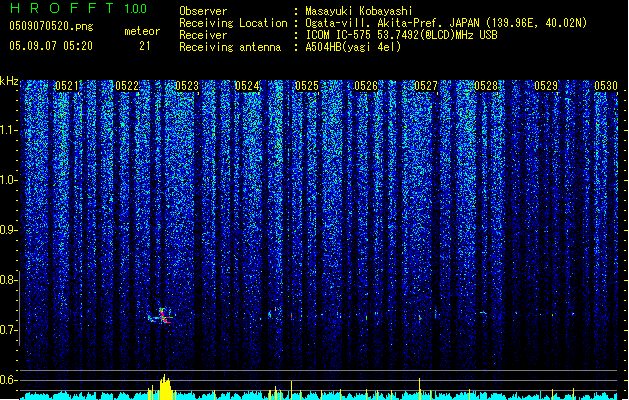
Task: Click the 0521 time marker
Action: pos(67,86)
